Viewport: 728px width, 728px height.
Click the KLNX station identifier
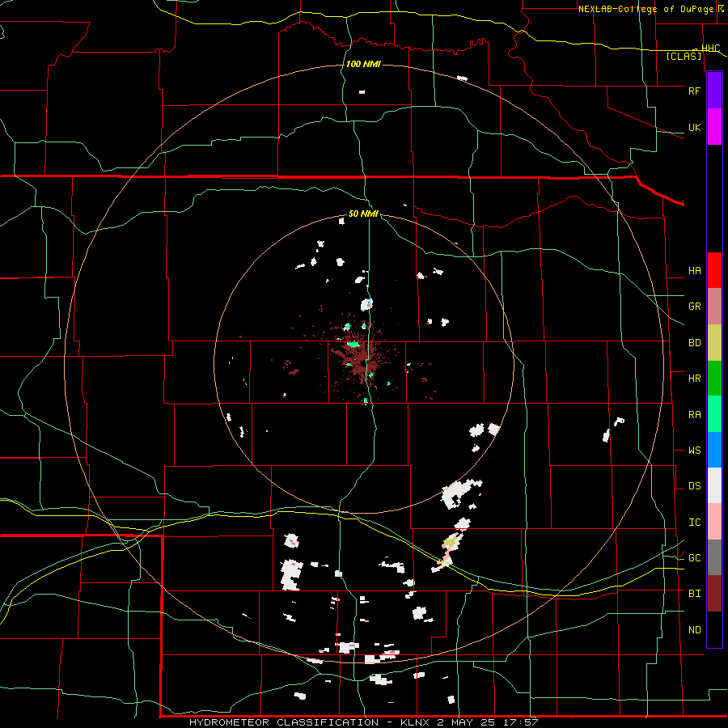[415, 722]
